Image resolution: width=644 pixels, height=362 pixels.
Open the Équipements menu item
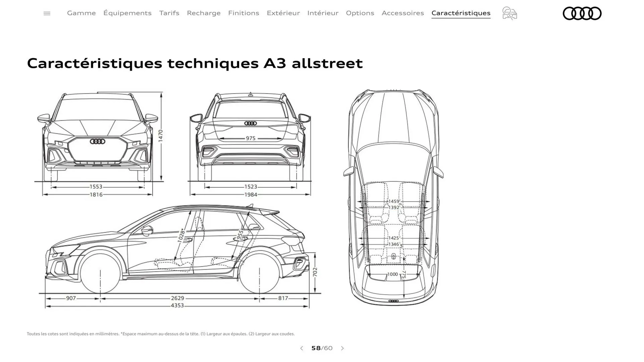pyautogui.click(x=127, y=13)
